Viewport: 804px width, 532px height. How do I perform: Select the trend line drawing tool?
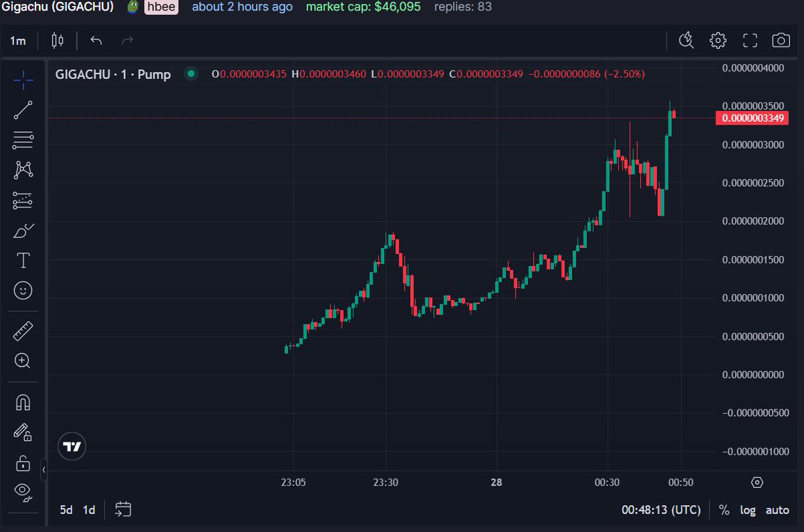pyautogui.click(x=23, y=110)
